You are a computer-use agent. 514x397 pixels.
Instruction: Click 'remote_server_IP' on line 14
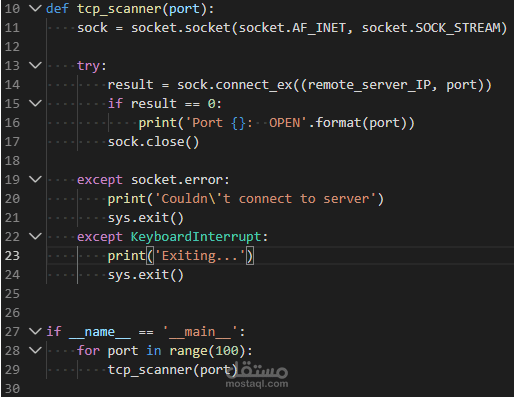coord(369,85)
